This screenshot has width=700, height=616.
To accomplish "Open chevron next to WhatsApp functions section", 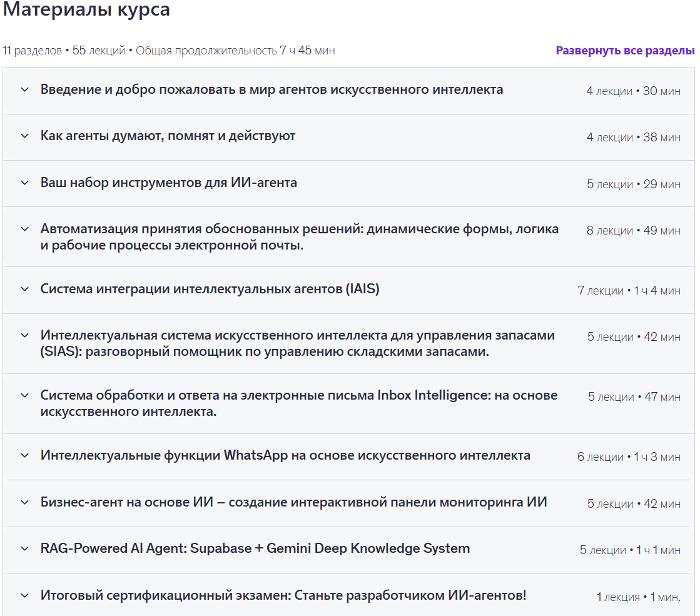I will tap(25, 455).
